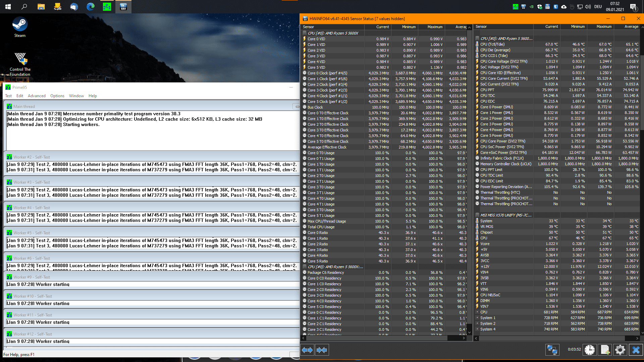Select the System 4 fan row
Image resolution: width=644 pixels, height=362 pixels.
557,329
